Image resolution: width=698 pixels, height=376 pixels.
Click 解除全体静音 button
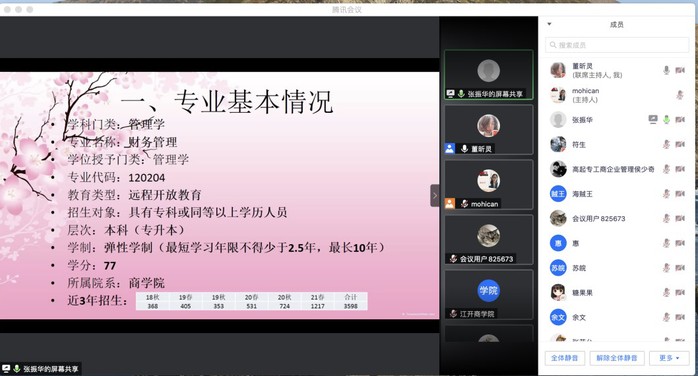point(617,358)
